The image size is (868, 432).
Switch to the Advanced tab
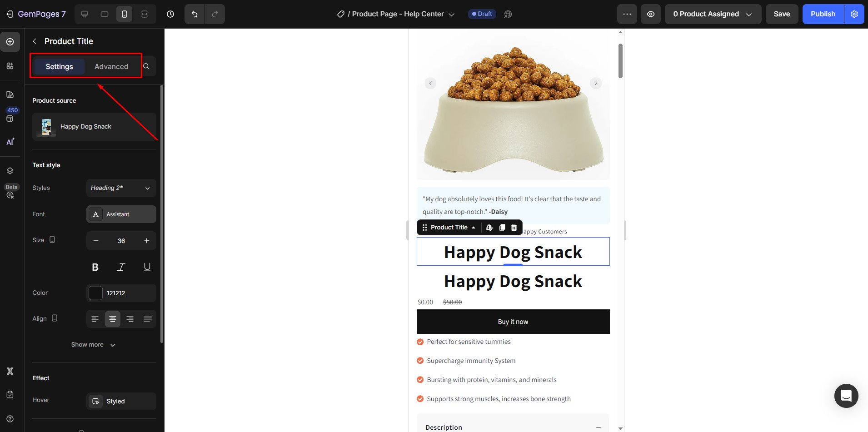[111, 67]
